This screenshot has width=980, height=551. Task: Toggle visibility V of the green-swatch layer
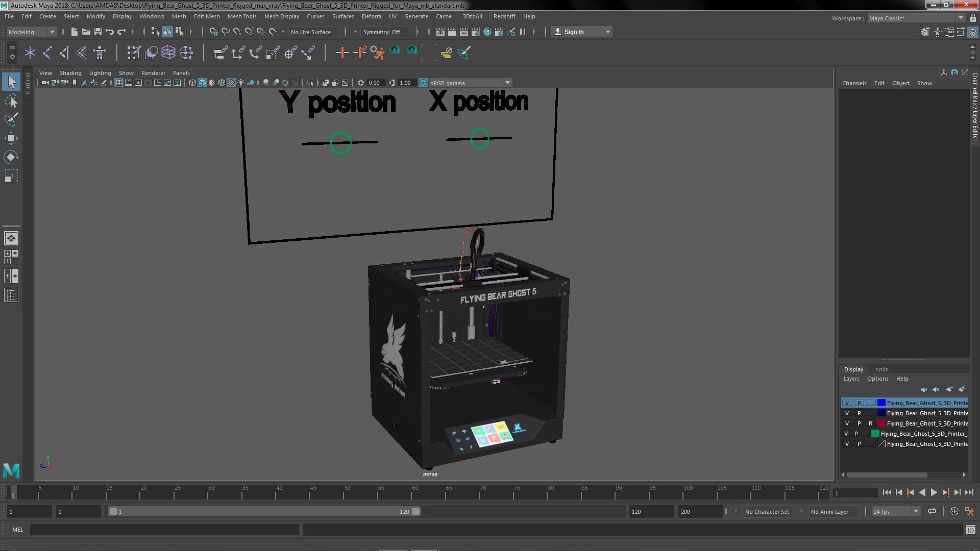click(x=846, y=434)
